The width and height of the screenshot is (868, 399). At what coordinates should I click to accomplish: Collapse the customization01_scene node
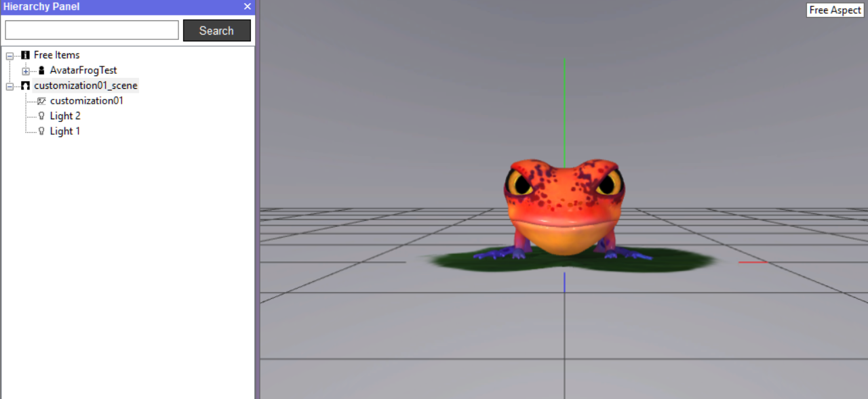point(9,85)
